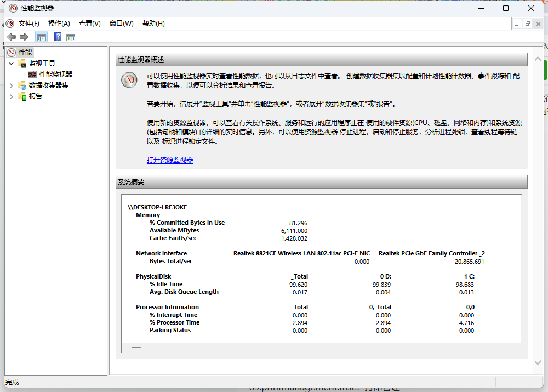Screen dimensions: 548x392
Task: Click the 性能监视器 graph icon in tree
Action: click(32, 75)
